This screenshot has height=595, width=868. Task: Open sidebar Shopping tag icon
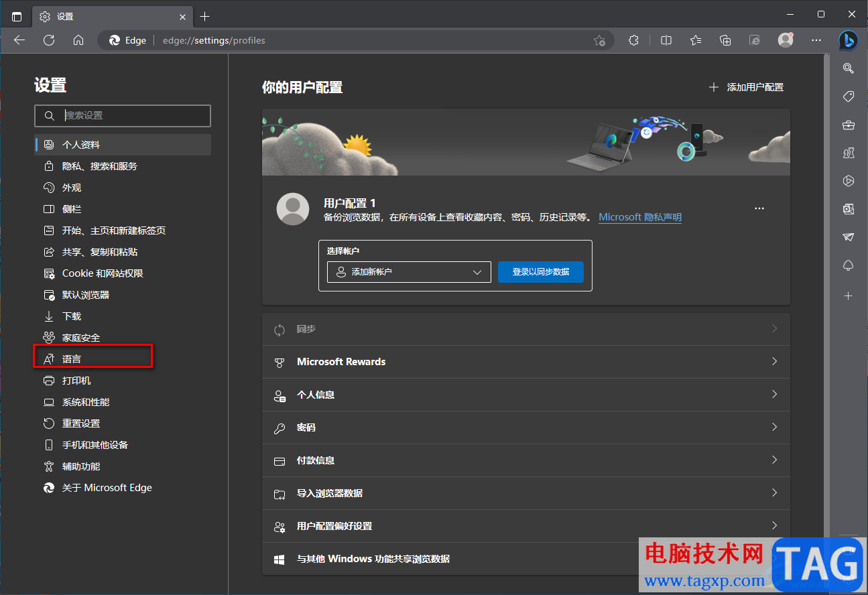848,96
